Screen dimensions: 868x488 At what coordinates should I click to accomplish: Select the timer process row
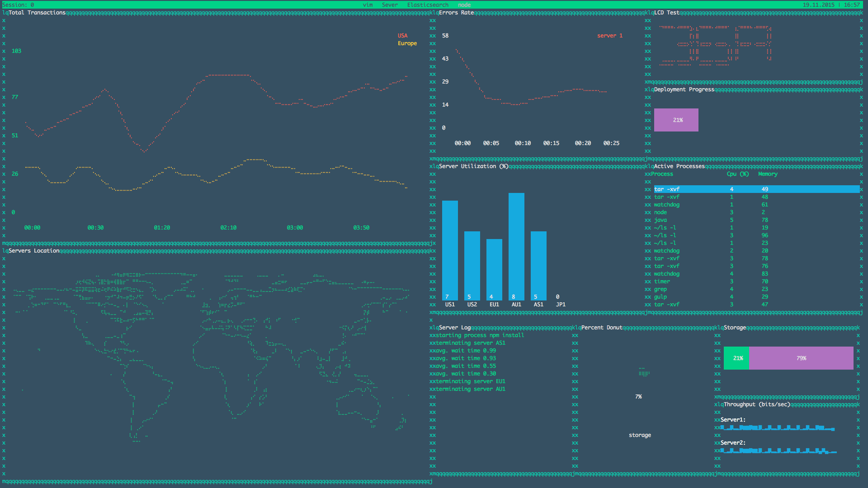pyautogui.click(x=757, y=282)
